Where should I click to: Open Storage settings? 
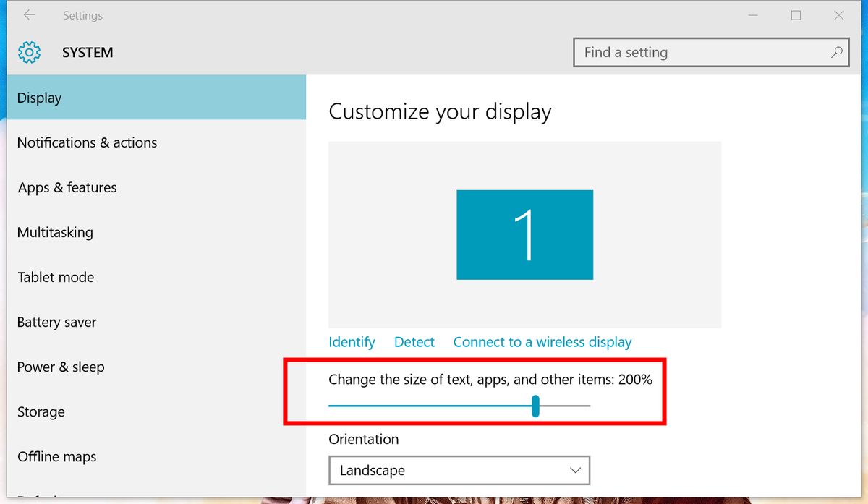tap(41, 411)
